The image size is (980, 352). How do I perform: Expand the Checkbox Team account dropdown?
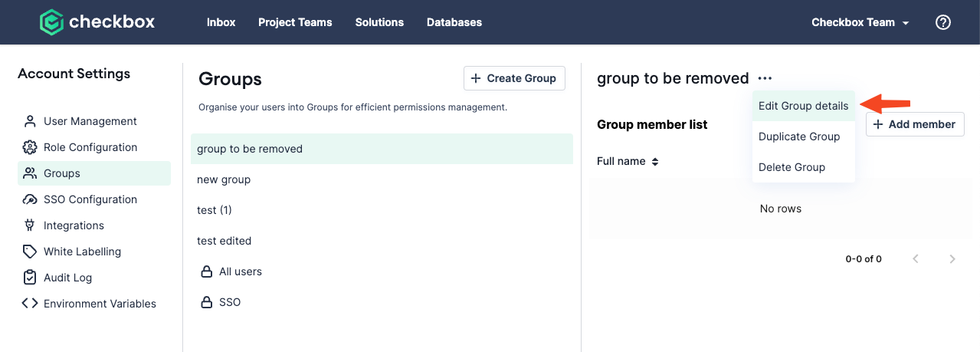tap(860, 22)
